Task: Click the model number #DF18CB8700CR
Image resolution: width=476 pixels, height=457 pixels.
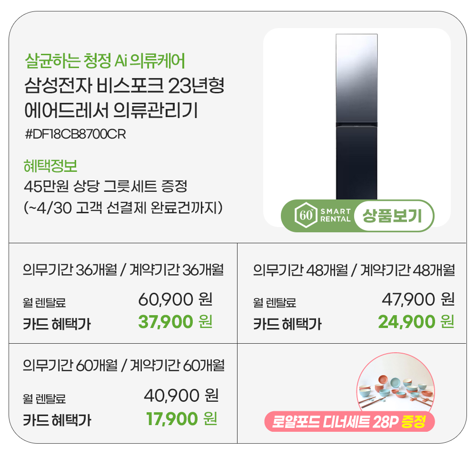Action: coord(75,134)
